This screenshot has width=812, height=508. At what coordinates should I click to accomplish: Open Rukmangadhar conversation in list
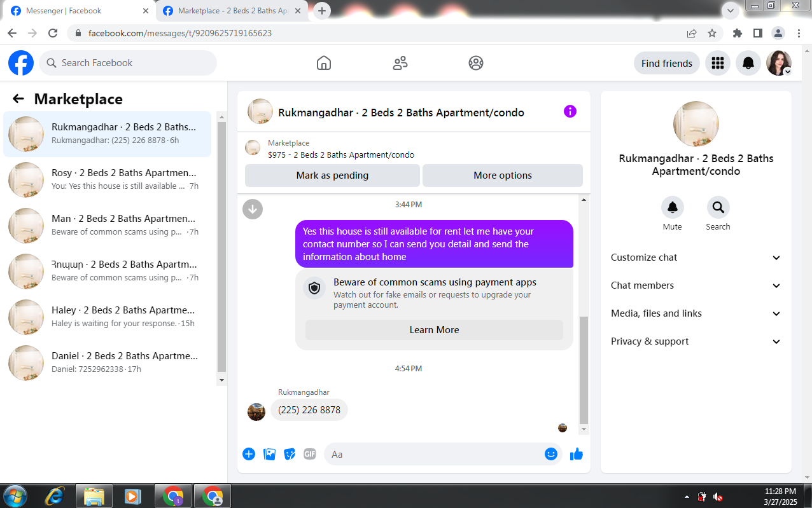click(108, 134)
